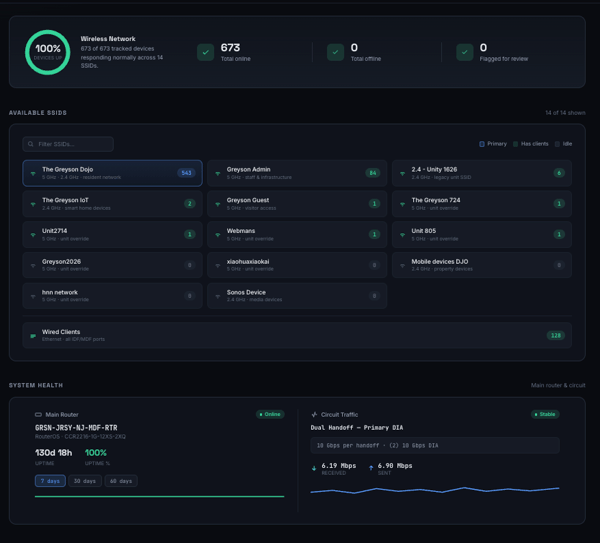
Task: Toggle the Has clients legend filter
Action: (531, 144)
